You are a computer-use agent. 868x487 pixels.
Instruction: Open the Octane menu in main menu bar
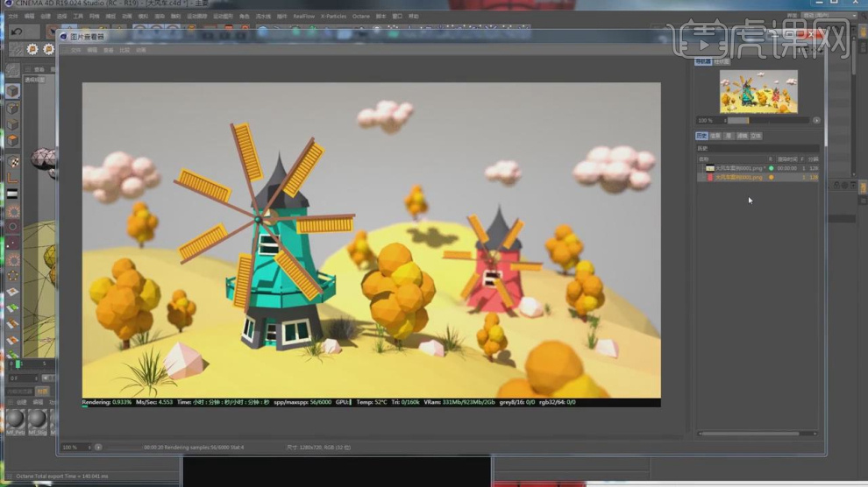pyautogui.click(x=360, y=16)
